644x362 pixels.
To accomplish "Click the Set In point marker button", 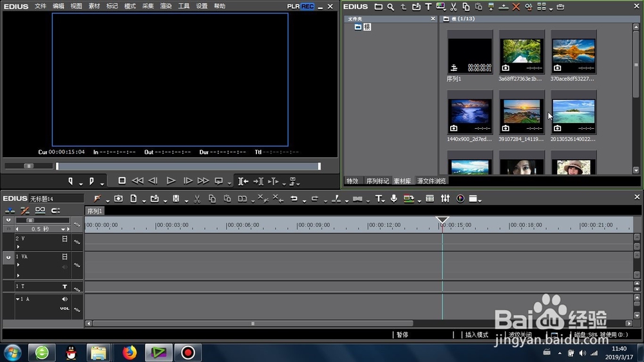I will pyautogui.click(x=71, y=181).
